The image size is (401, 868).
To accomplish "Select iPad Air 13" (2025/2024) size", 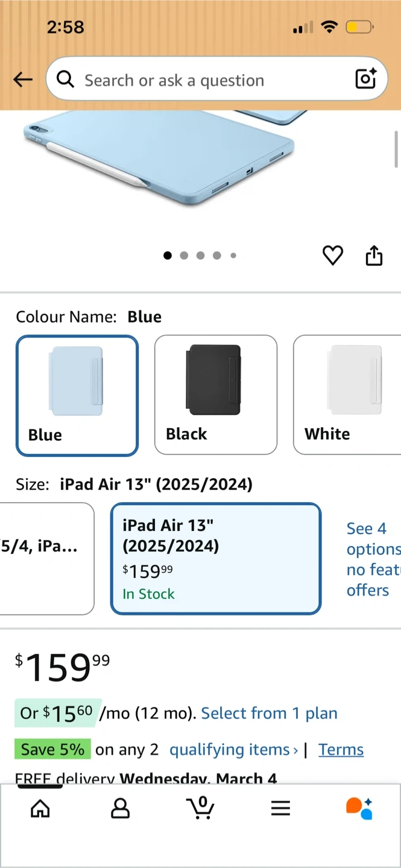I will tap(216, 558).
